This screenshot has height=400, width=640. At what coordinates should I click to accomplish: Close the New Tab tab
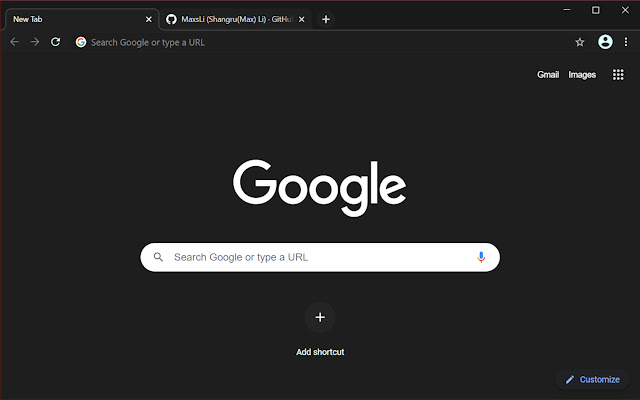(x=149, y=19)
